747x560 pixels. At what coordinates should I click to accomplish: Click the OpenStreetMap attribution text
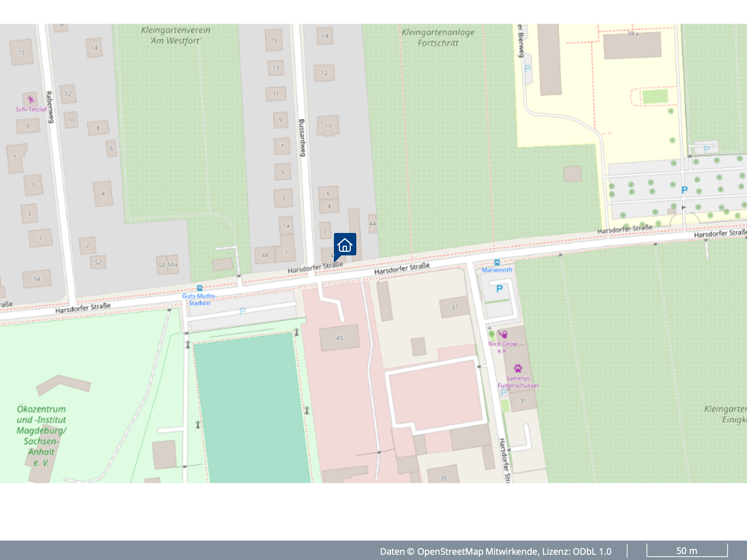click(x=495, y=551)
